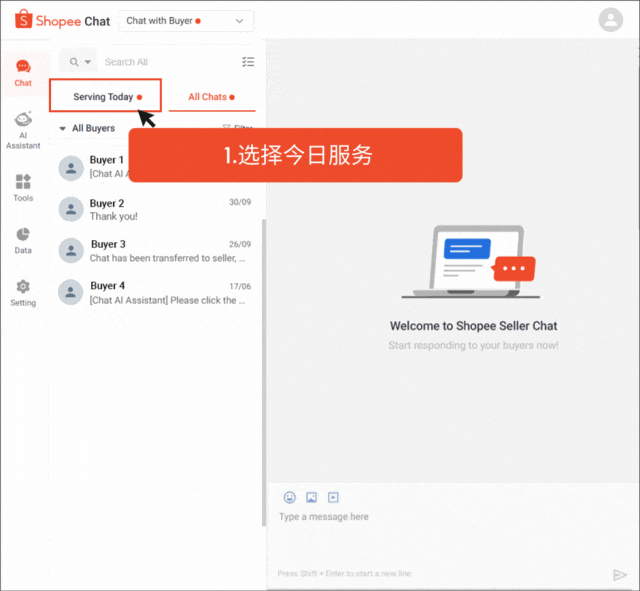640x591 pixels.
Task: Open Buyer 4 chat from 17/06
Action: pyautogui.click(x=155, y=292)
